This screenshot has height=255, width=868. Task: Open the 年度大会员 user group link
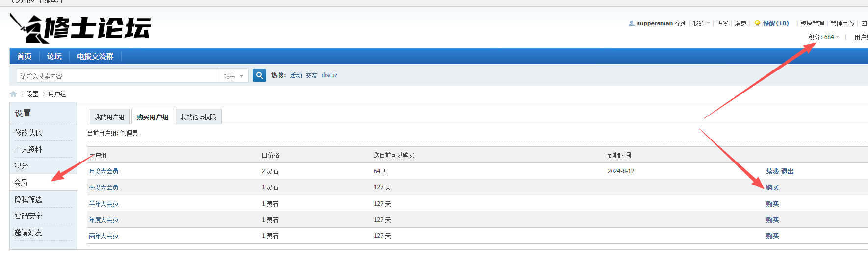coord(103,220)
